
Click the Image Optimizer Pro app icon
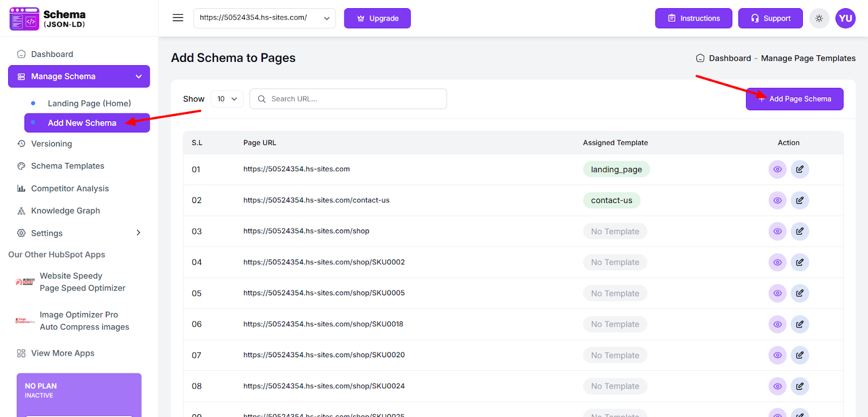(x=25, y=321)
